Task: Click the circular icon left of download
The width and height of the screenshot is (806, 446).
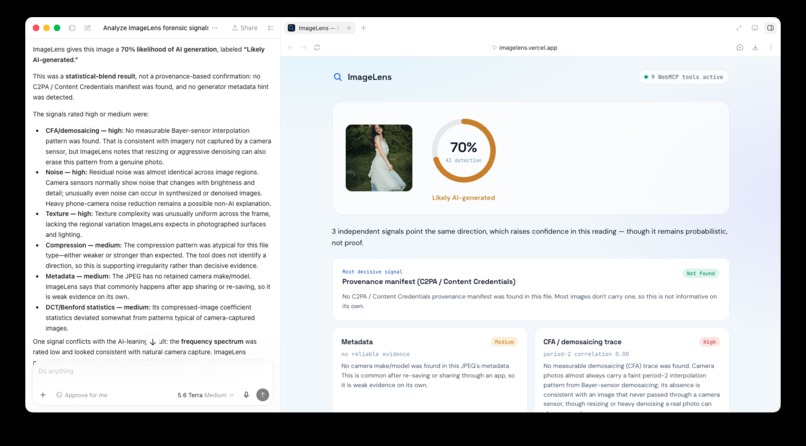Action: (740, 47)
